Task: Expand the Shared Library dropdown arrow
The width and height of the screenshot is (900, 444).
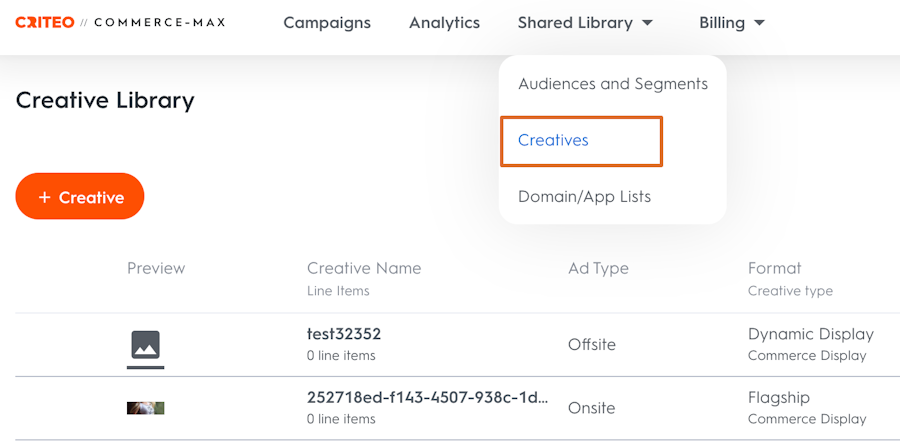Action: coord(647,23)
